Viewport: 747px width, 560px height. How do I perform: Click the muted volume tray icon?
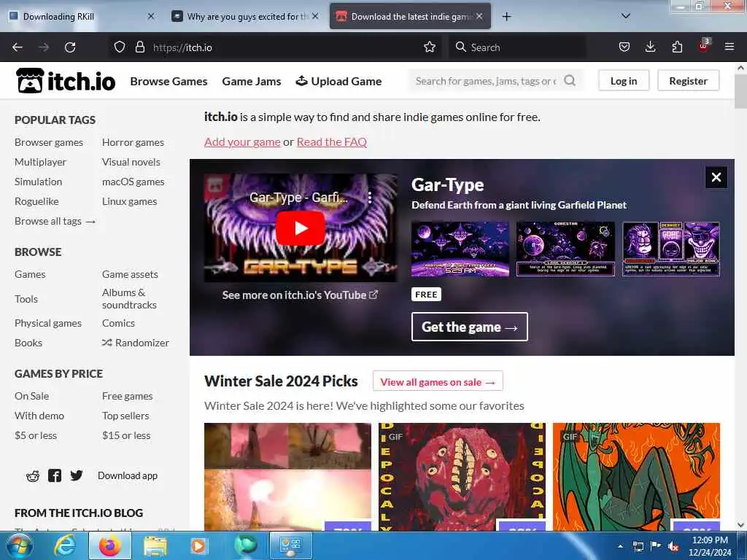click(673, 546)
